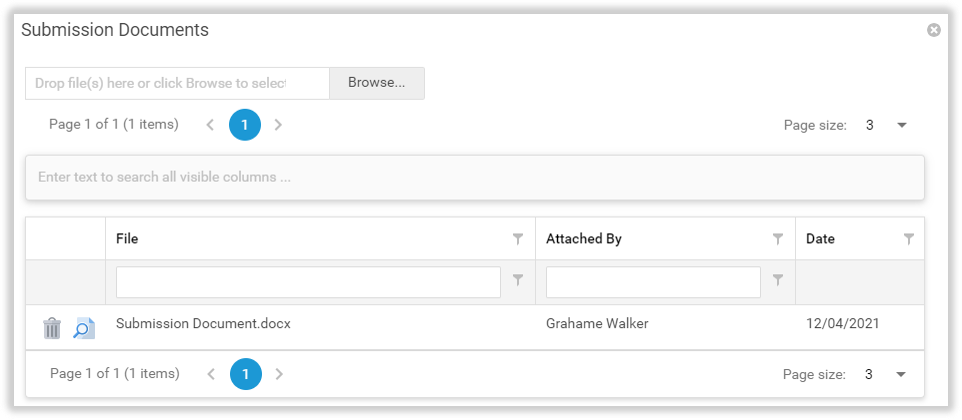Focus the search all visible columns field
The width and height of the screenshot is (962, 420).
474,177
